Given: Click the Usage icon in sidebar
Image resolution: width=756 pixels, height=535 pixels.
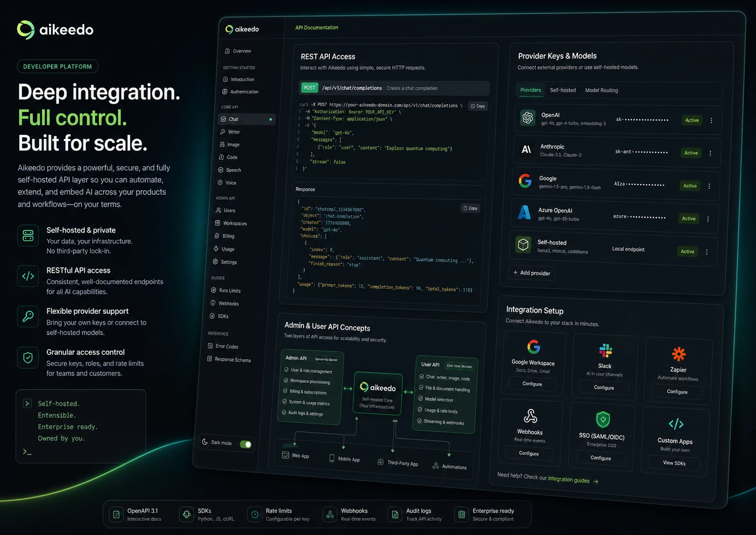Looking at the screenshot, I should pyautogui.click(x=216, y=249).
